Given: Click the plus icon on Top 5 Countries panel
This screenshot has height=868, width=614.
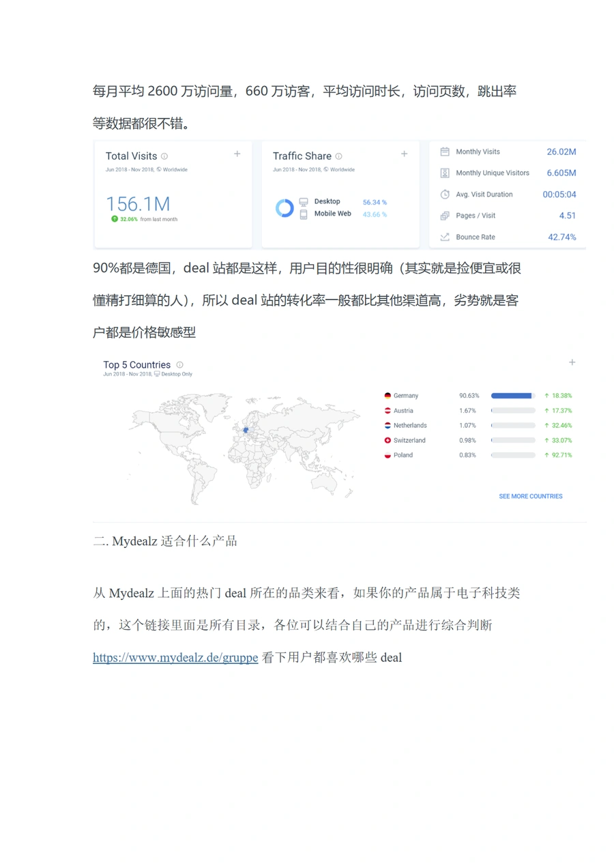Looking at the screenshot, I should coord(572,362).
